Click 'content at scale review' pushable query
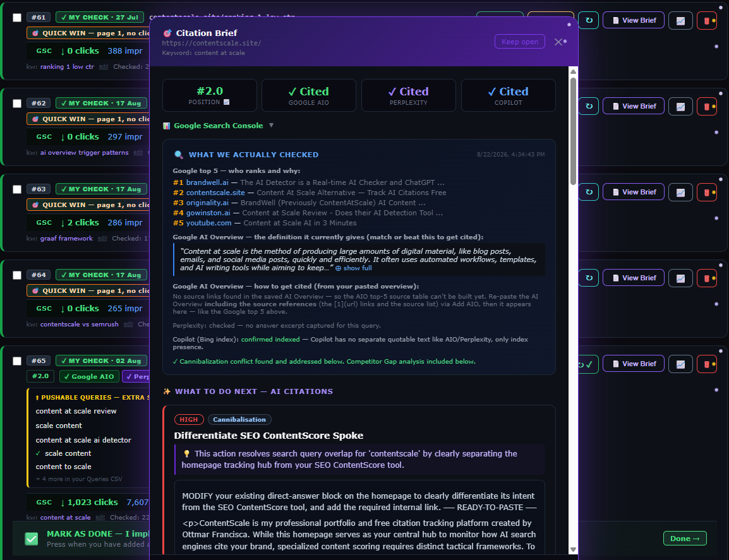The width and height of the screenshot is (729, 560). coord(76,411)
